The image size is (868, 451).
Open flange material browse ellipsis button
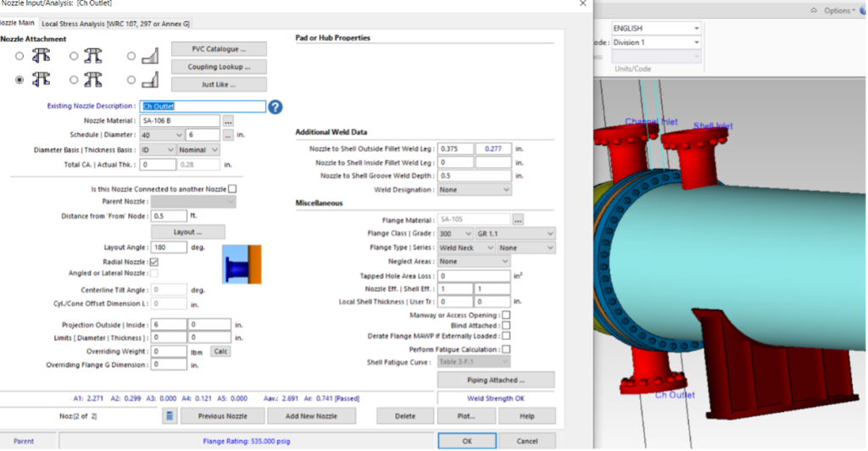[518, 220]
